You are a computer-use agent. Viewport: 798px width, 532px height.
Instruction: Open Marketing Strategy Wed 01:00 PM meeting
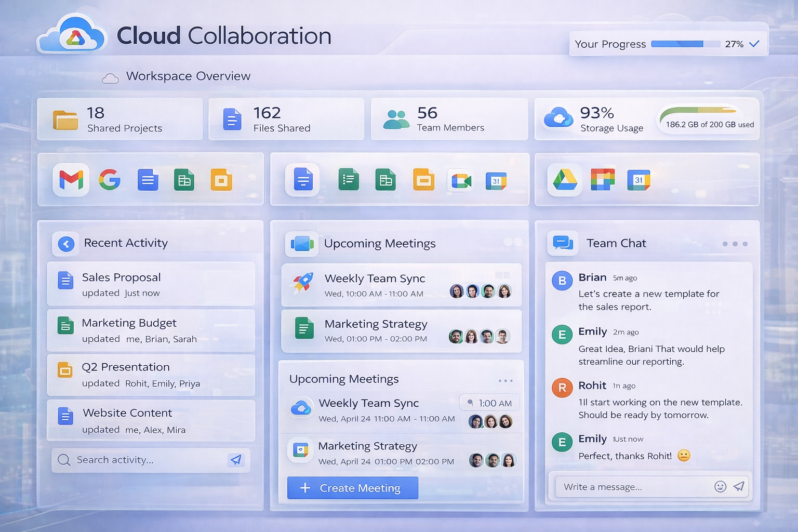tap(401, 331)
